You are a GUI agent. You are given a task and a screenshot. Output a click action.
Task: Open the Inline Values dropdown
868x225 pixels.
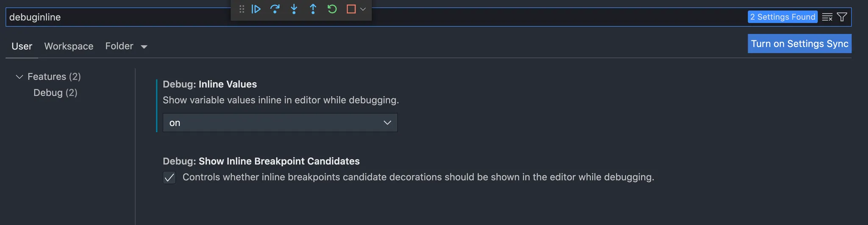[x=280, y=123]
